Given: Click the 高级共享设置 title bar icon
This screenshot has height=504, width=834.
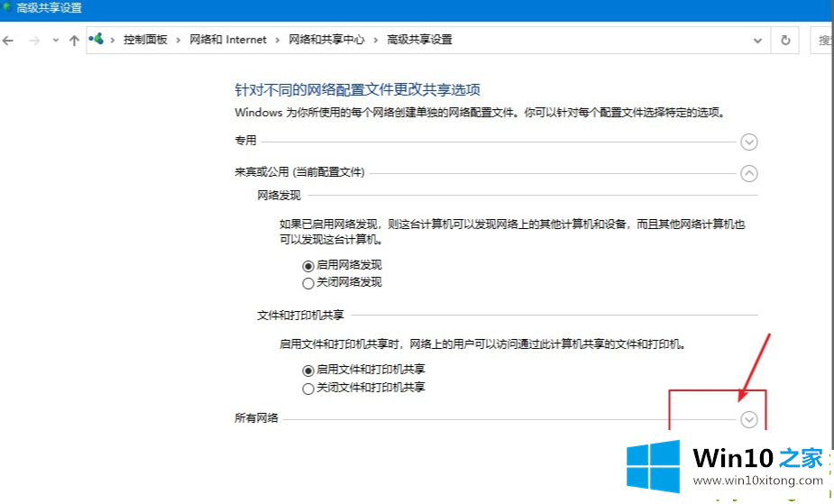Looking at the screenshot, I should [x=7, y=8].
